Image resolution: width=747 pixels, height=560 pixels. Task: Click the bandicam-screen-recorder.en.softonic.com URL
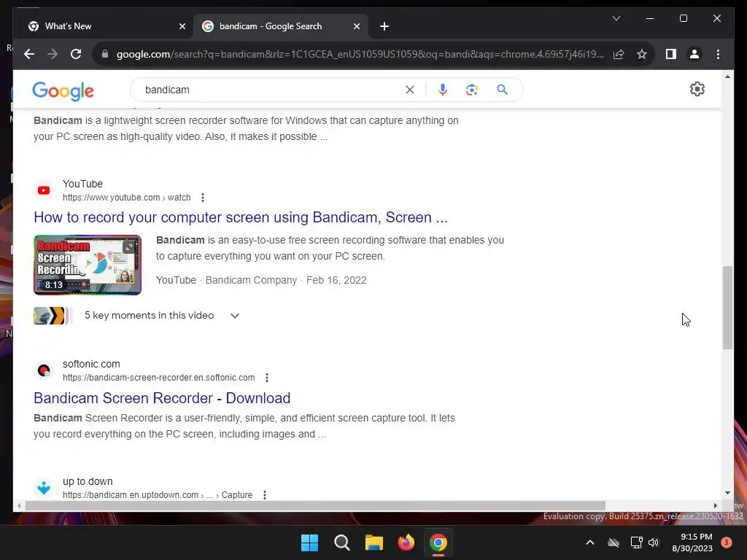[158, 378]
